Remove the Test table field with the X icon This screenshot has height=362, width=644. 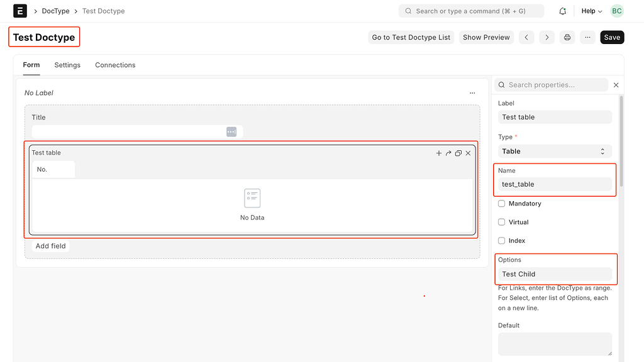pos(468,153)
